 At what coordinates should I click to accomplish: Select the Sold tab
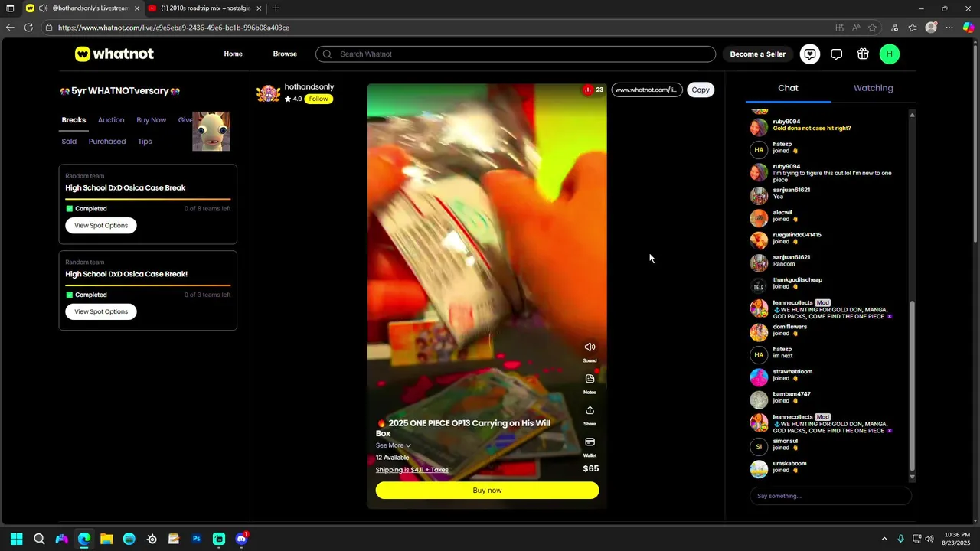69,142
